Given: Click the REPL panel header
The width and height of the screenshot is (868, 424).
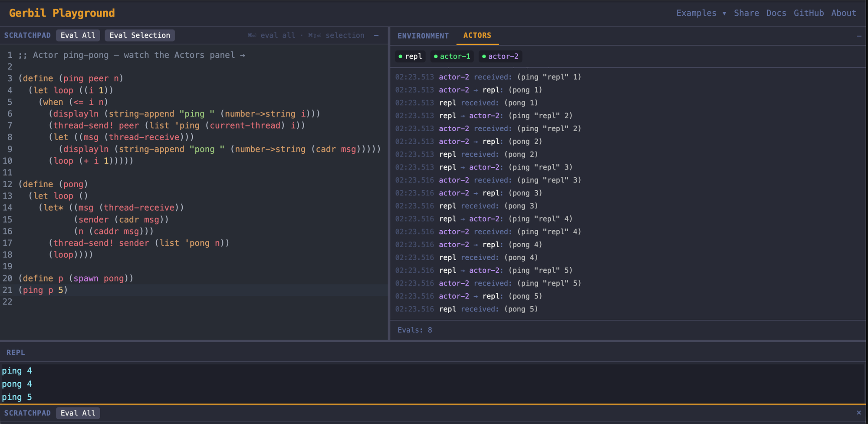Looking at the screenshot, I should click(x=16, y=352).
